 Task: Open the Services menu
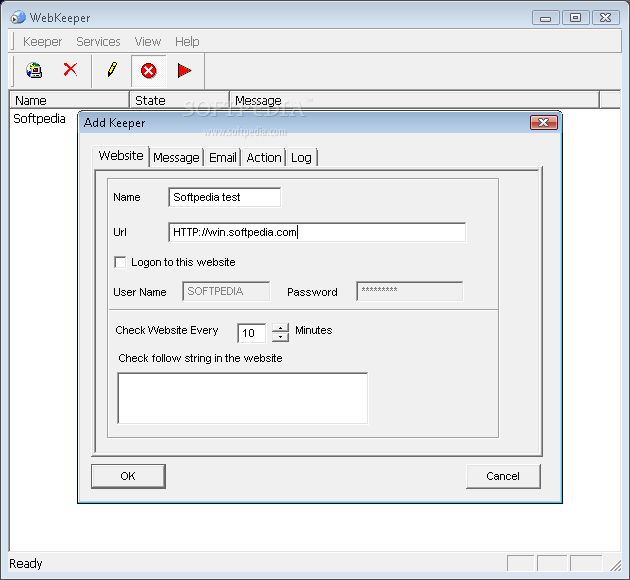(98, 41)
